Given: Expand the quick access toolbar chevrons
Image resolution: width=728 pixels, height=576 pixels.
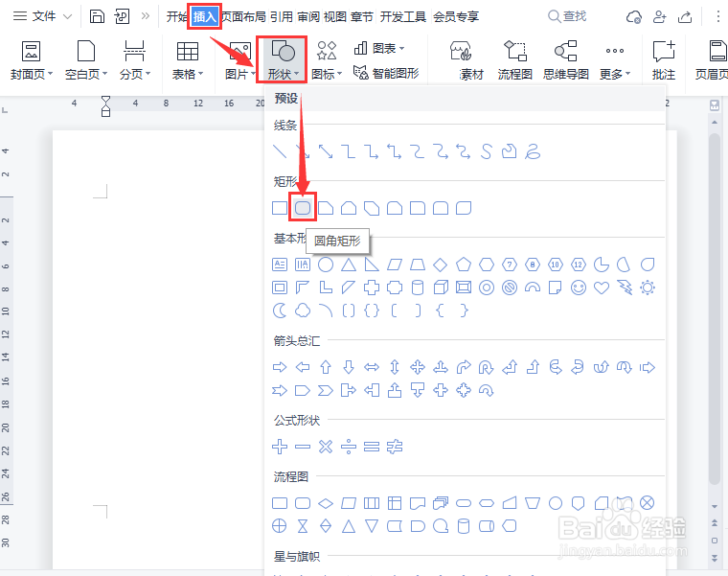Looking at the screenshot, I should pyautogui.click(x=146, y=16).
